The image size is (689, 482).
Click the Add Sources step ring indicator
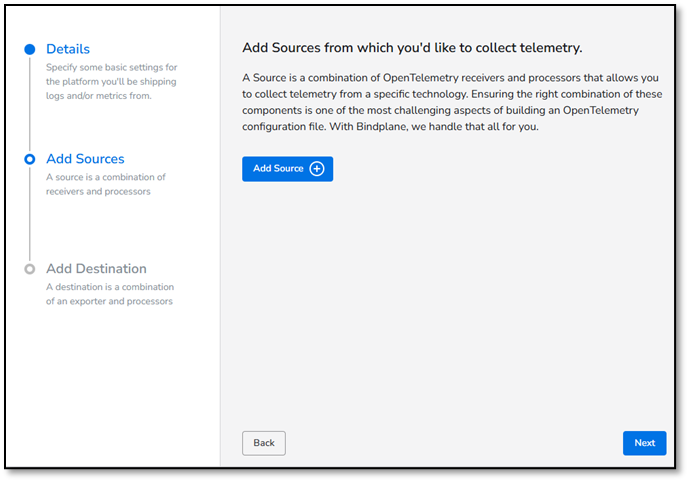click(x=29, y=159)
